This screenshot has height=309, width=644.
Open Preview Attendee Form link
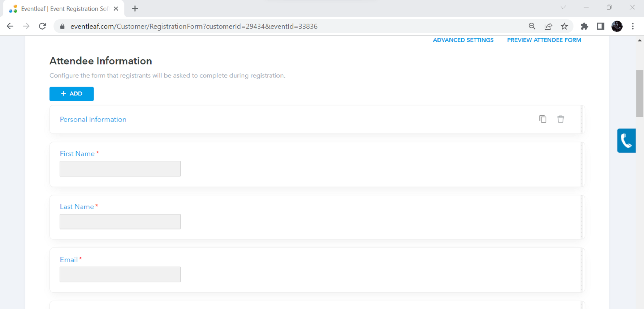coord(544,40)
